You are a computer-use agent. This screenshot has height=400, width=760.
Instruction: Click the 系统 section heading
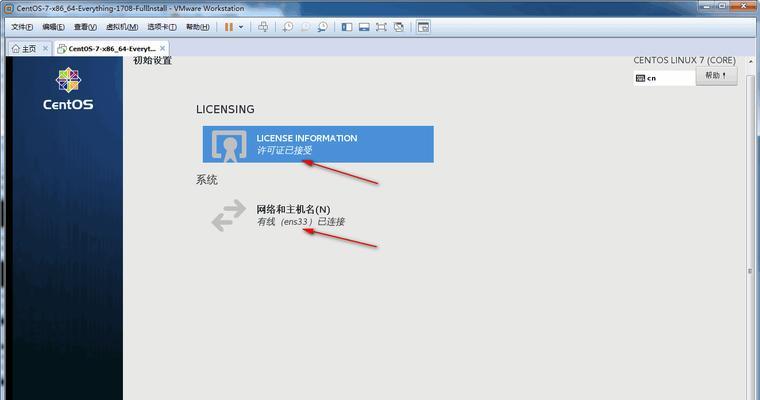pyautogui.click(x=206, y=180)
